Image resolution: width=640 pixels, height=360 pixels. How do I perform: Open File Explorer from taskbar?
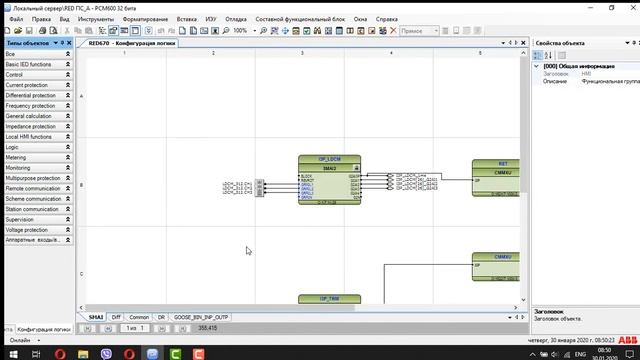(83, 354)
